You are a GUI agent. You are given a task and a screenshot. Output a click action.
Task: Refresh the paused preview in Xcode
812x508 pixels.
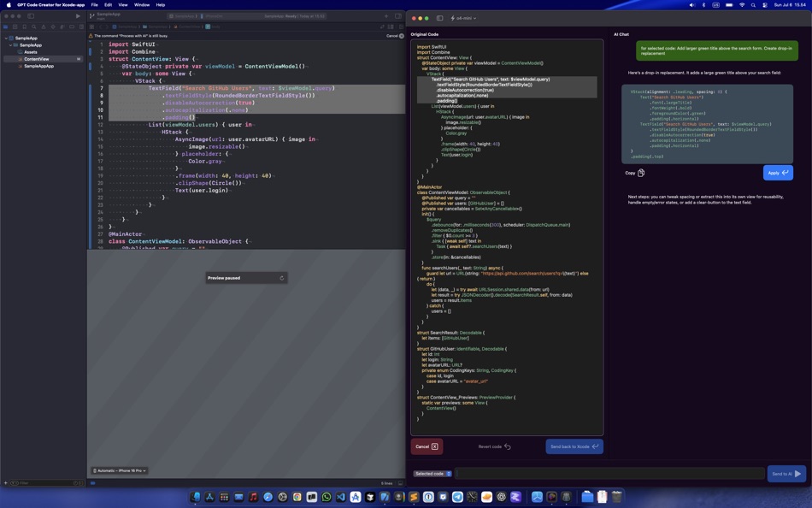point(282,278)
